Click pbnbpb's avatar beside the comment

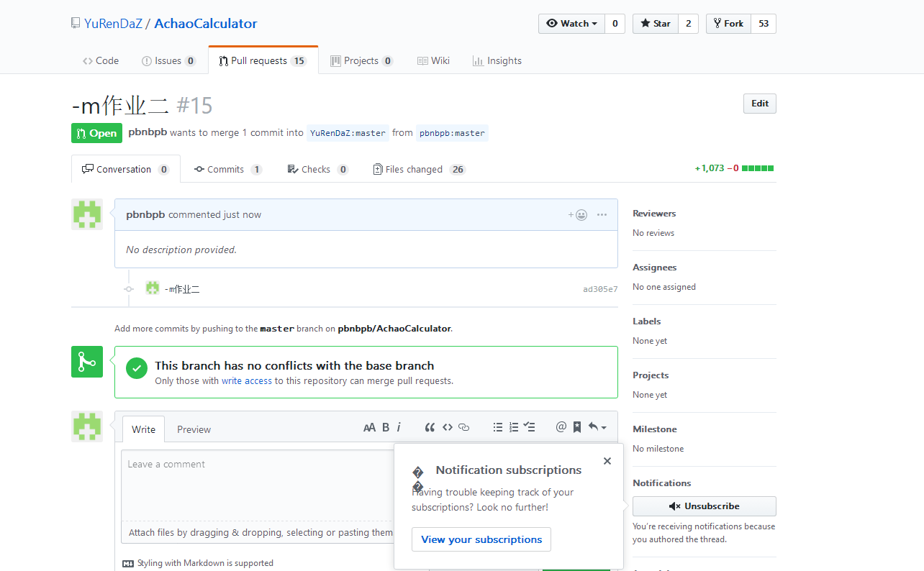point(87,214)
